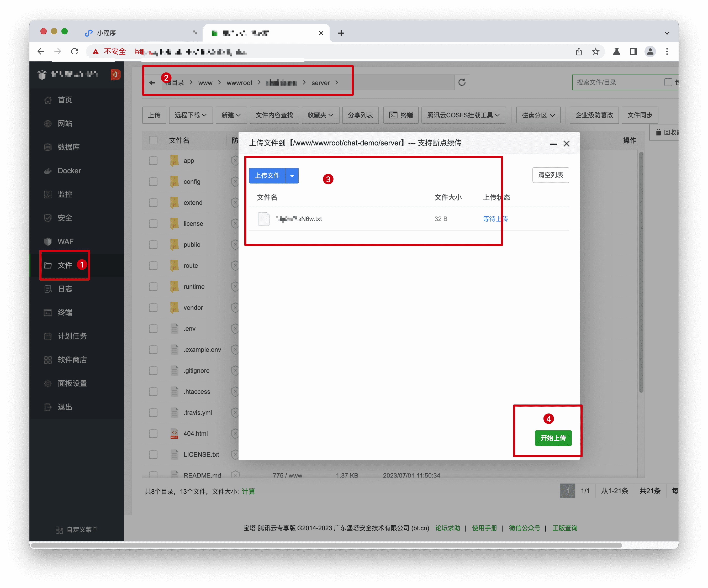Click the 文件内容查找 button
Viewport: 708px width, 588px height.
(274, 115)
